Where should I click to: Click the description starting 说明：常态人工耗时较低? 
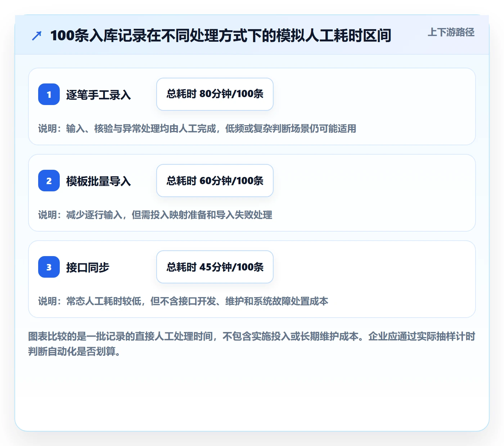[x=183, y=301]
